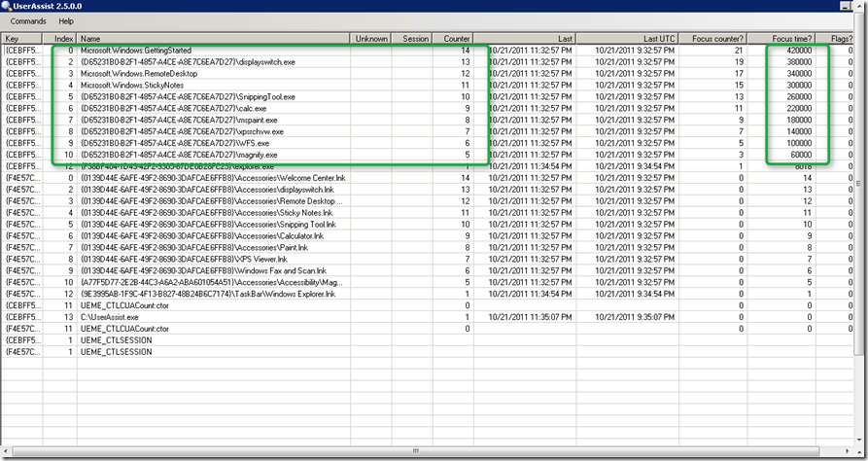Select the xpsrchvw.exe row
The height and width of the screenshot is (461, 868).
pyautogui.click(x=427, y=132)
